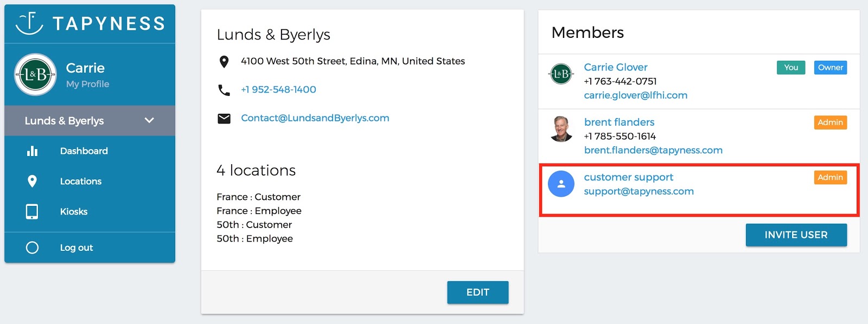Click the Tapyness anchor logo icon
This screenshot has width=868, height=324.
(29, 23)
